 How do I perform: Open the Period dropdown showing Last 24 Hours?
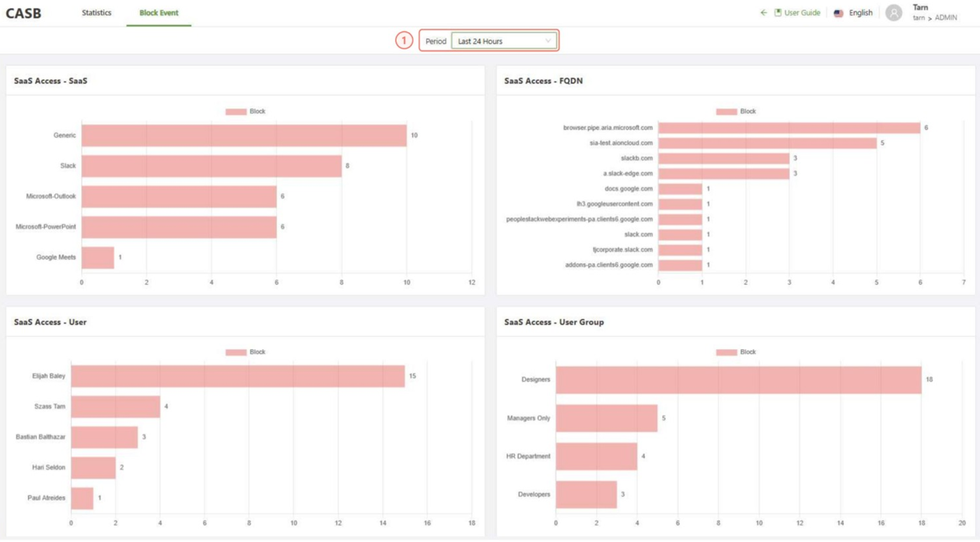(x=504, y=41)
